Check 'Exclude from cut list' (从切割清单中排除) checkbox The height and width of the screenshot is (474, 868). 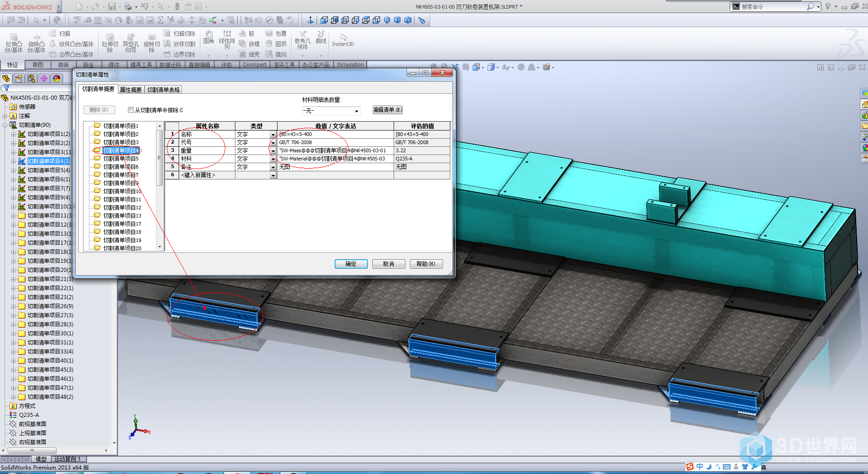pyautogui.click(x=131, y=110)
